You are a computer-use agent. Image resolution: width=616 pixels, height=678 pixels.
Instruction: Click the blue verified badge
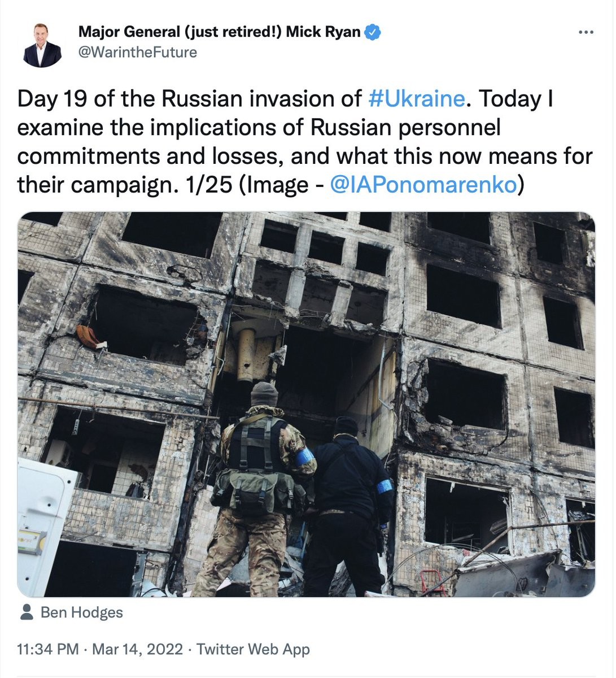click(372, 32)
